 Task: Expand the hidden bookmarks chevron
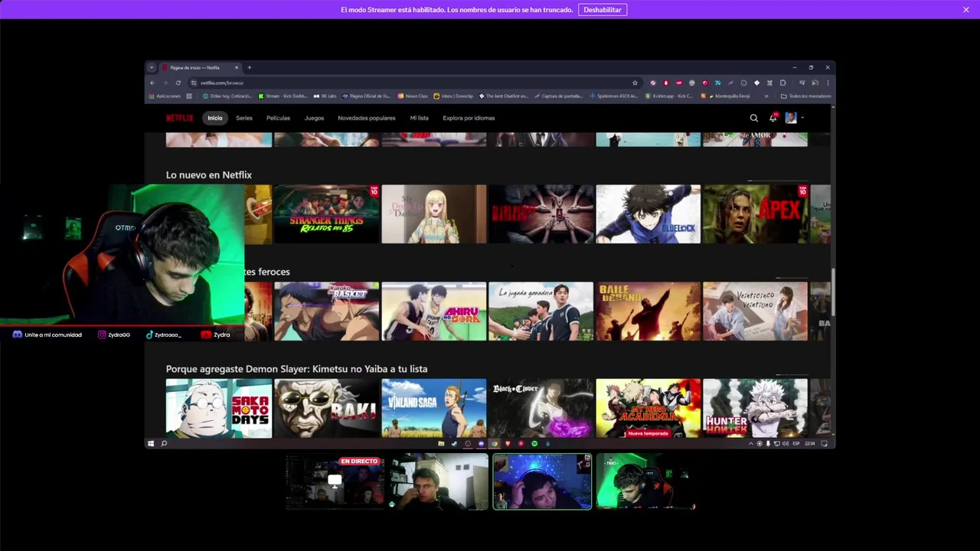coord(766,96)
